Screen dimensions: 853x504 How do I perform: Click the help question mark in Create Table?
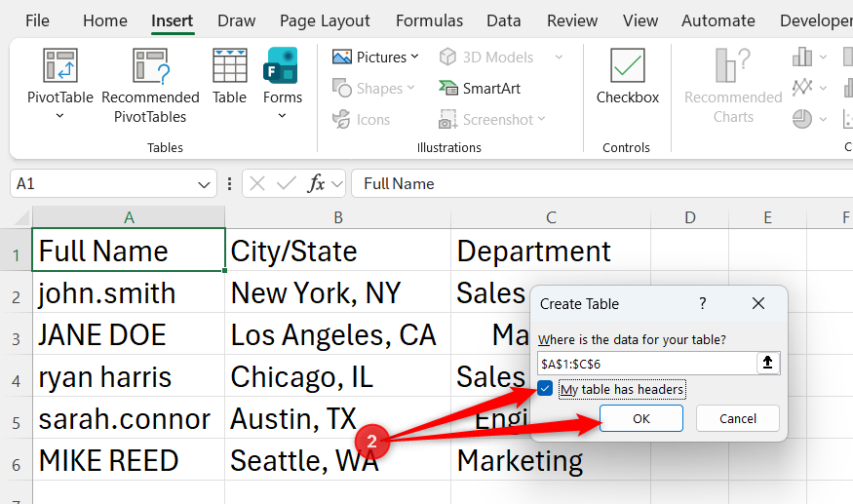click(702, 303)
